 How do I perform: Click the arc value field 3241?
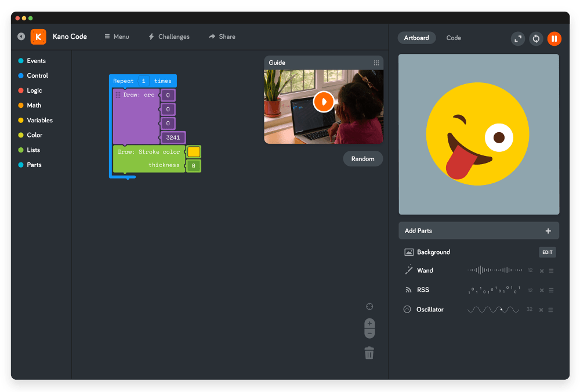pyautogui.click(x=173, y=137)
